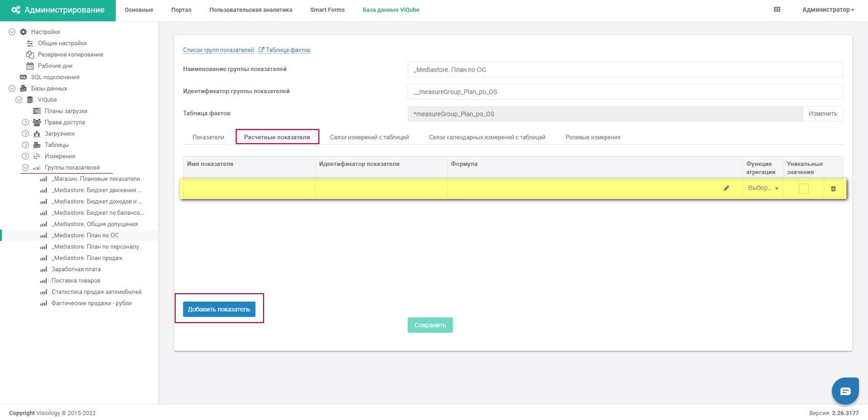This screenshot has width=868, height=420.
Task: Click the Изменить button
Action: 823,114
